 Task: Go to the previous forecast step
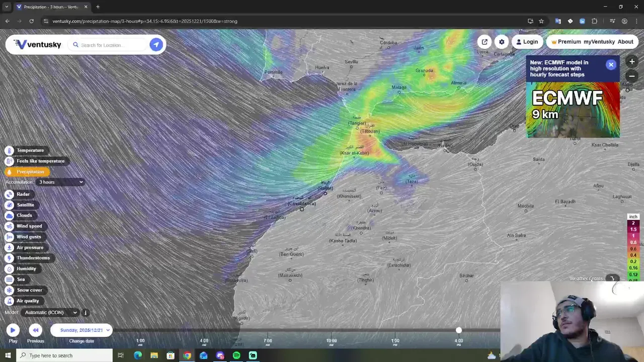point(35,330)
